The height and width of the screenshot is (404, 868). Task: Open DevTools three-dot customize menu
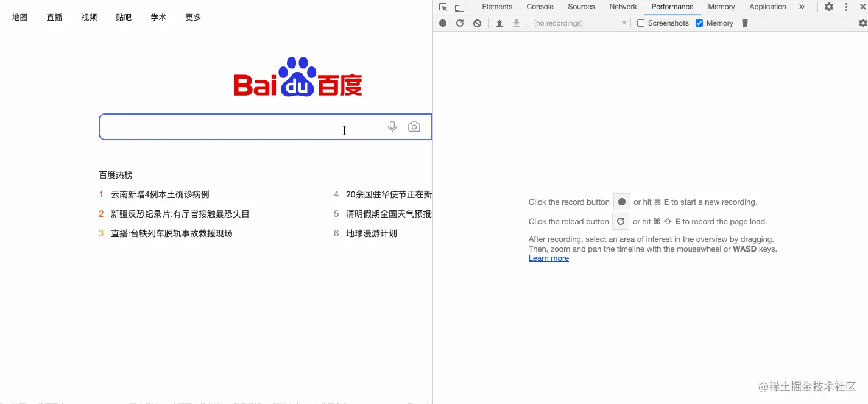coord(846,7)
